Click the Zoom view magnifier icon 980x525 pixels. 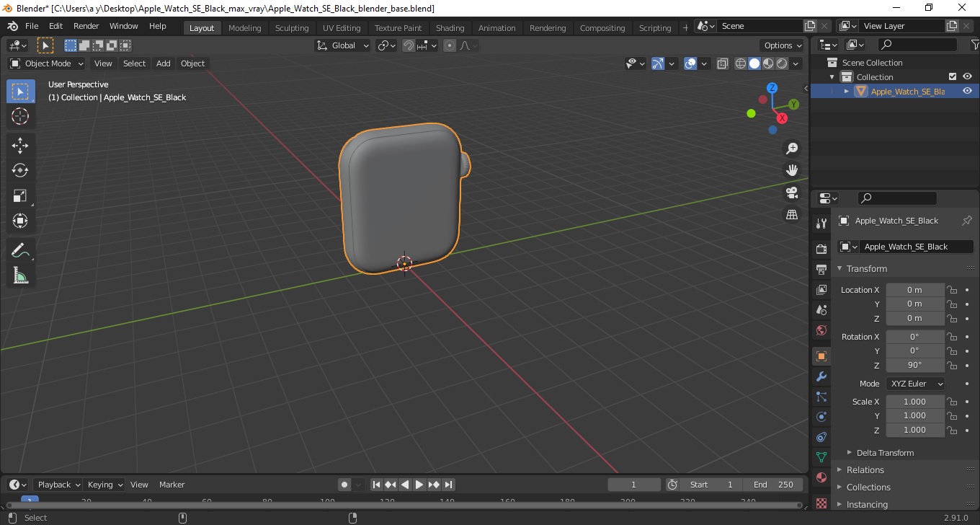click(792, 149)
